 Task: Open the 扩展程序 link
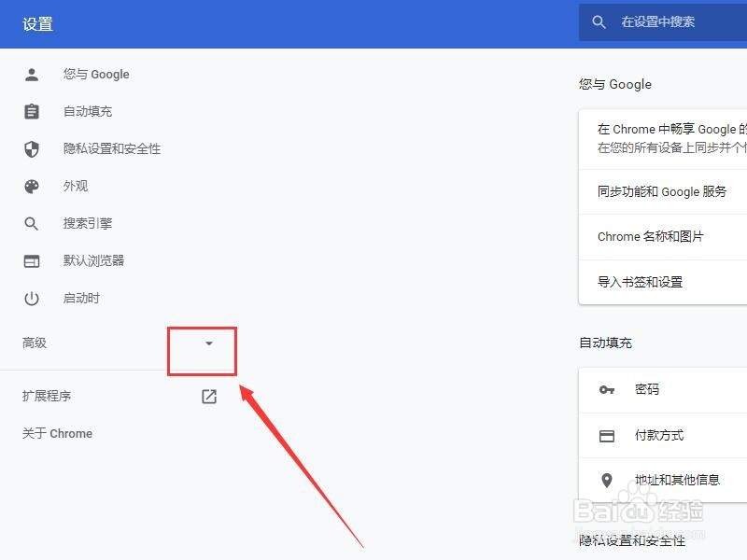click(x=47, y=396)
